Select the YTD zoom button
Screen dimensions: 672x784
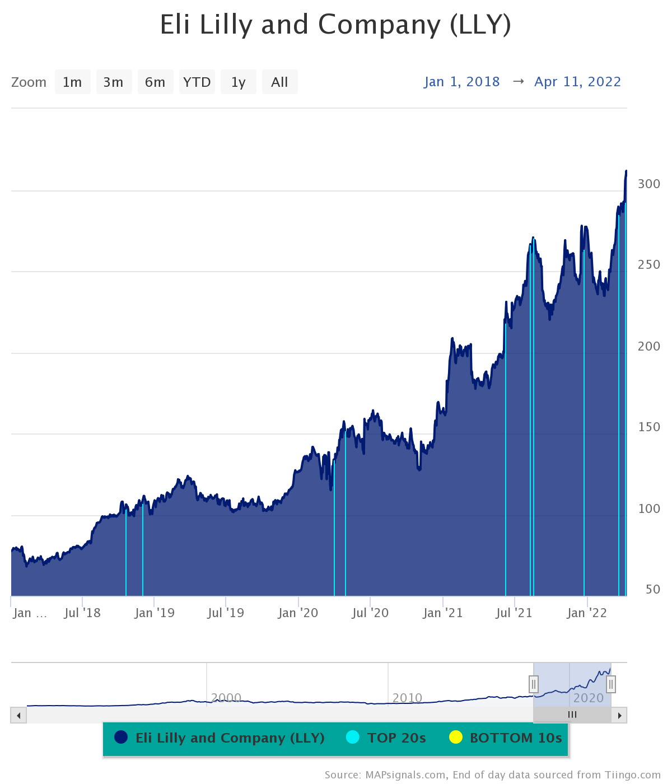[x=197, y=82]
